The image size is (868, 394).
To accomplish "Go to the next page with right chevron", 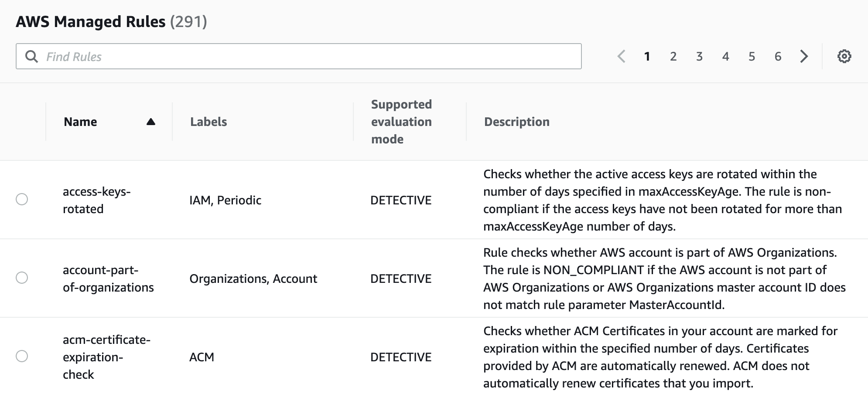I will [804, 56].
